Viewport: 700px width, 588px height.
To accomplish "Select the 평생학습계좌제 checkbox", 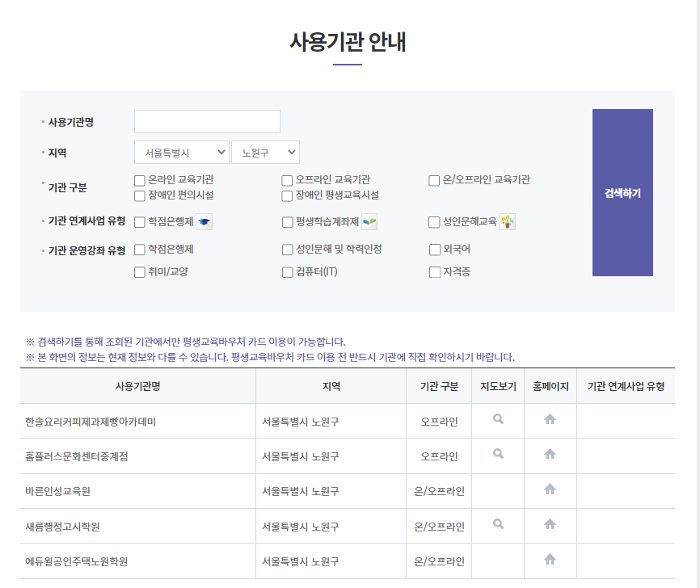I will (287, 222).
